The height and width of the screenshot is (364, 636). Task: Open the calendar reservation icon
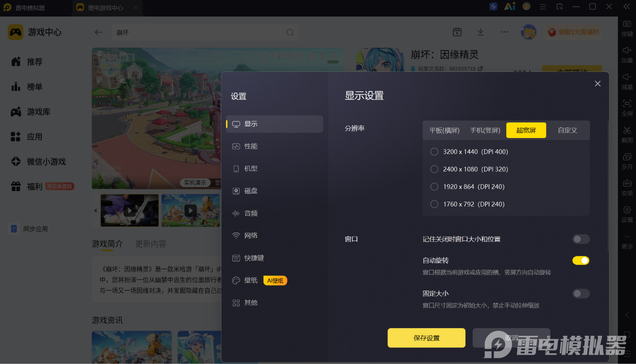[x=457, y=32]
